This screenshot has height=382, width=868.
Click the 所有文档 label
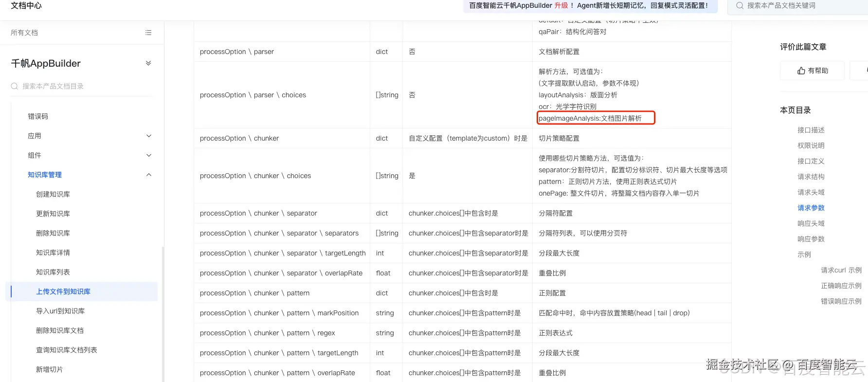click(24, 33)
